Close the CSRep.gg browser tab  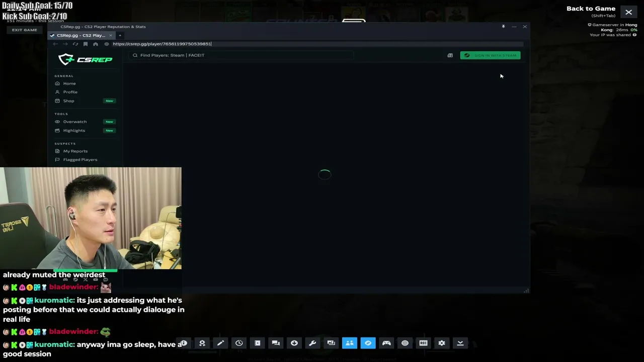coord(111,35)
